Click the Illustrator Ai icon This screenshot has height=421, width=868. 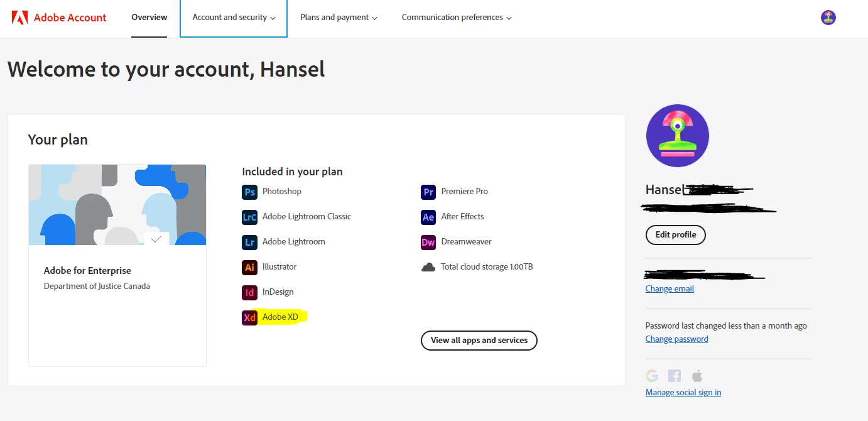[249, 268]
